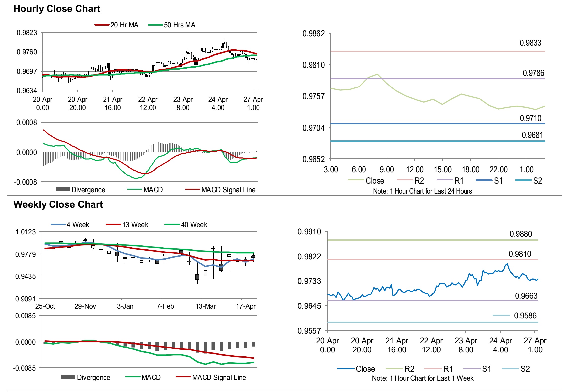Click the 0.9833 R2 resistance label

pos(530,43)
